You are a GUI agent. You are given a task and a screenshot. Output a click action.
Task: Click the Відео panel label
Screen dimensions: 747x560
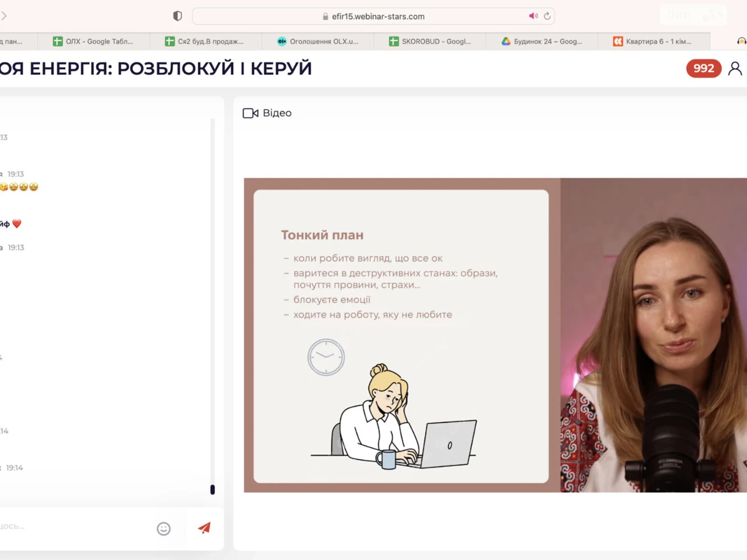277,113
